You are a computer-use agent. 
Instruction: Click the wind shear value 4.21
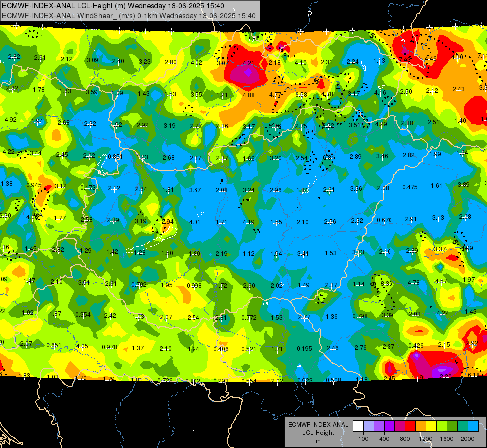coord(248,63)
